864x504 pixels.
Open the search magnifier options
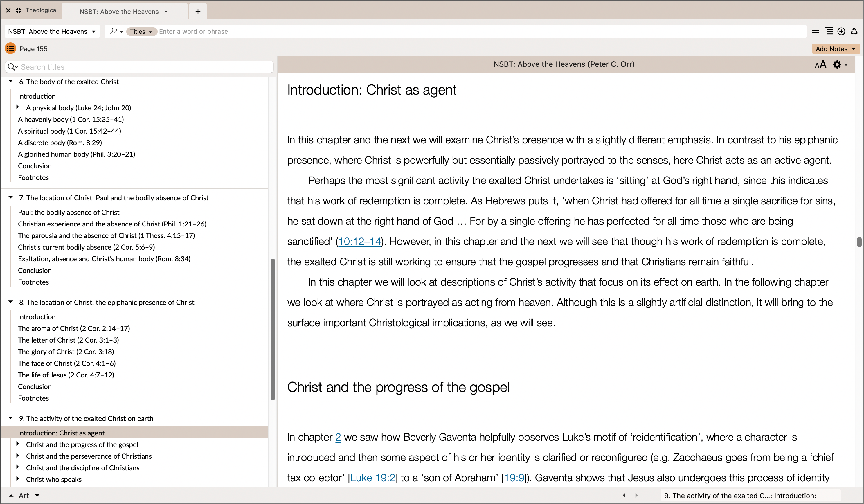point(116,31)
